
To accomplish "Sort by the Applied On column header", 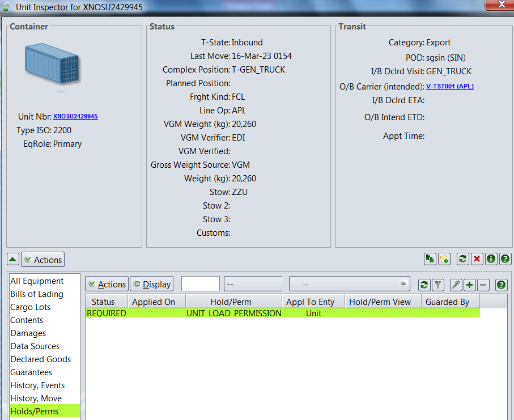I will [x=156, y=302].
